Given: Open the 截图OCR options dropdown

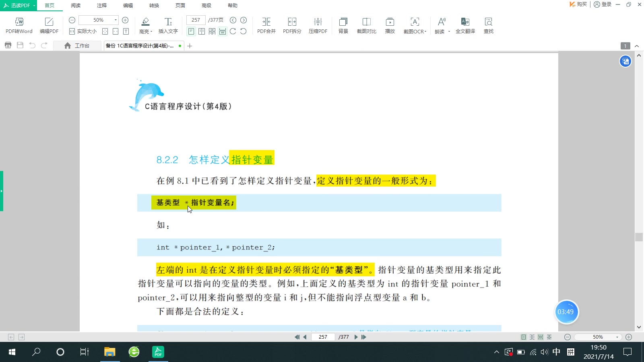Looking at the screenshot, I should coord(426,31).
